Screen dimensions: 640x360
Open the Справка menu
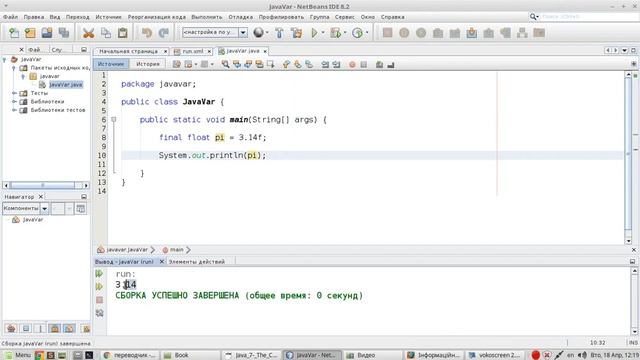pyautogui.click(x=393, y=17)
